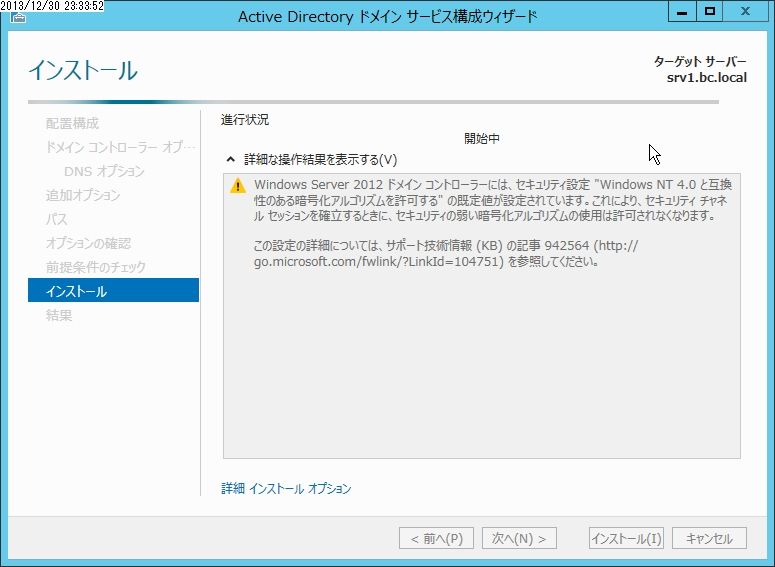Select 配置構成 step in sidebar
The height and width of the screenshot is (567, 775).
(x=72, y=123)
